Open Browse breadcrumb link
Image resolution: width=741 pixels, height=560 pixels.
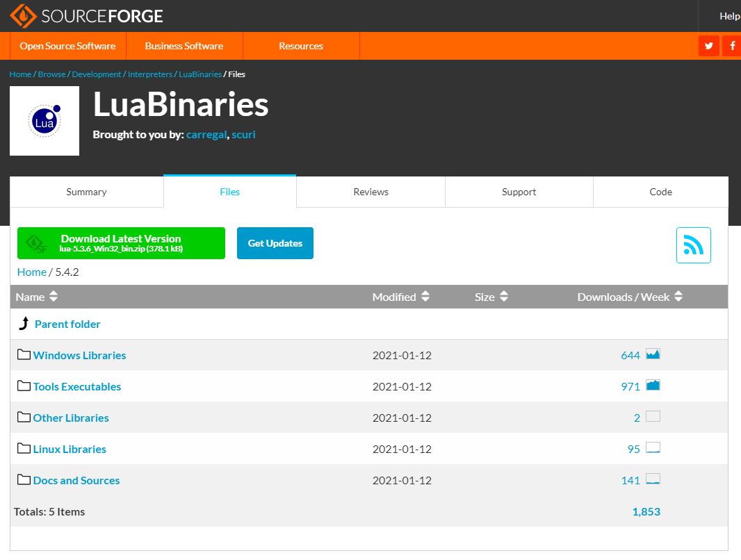[51, 74]
